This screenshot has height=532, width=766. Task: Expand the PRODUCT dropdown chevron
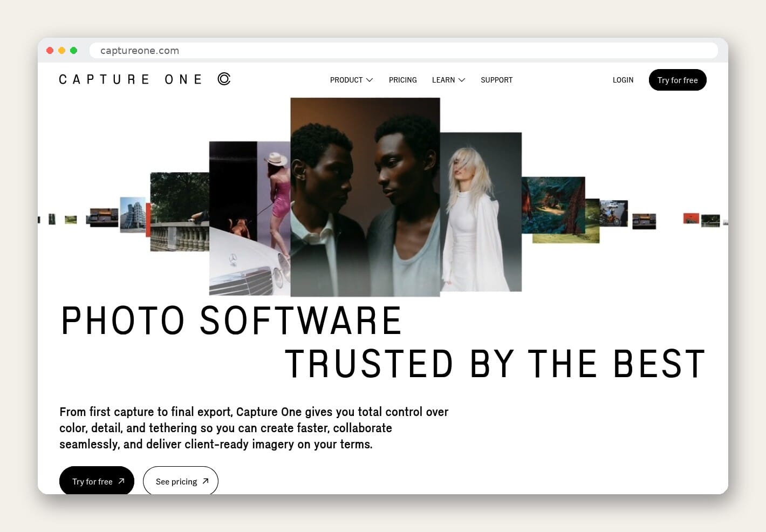coord(370,80)
